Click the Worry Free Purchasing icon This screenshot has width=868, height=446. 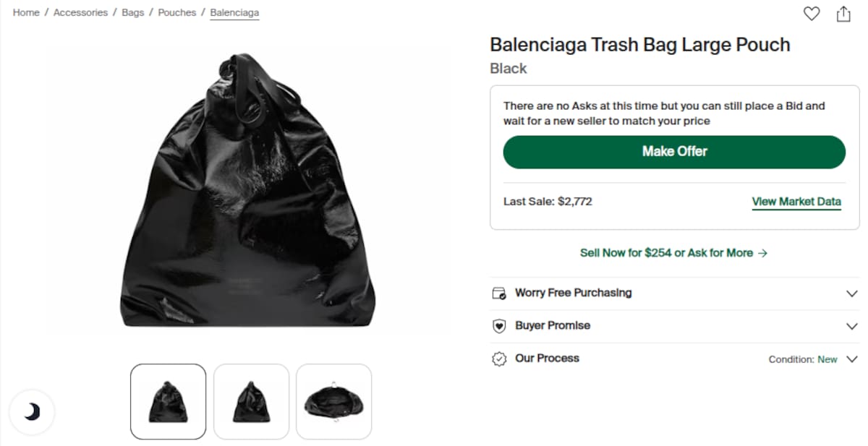tap(498, 293)
